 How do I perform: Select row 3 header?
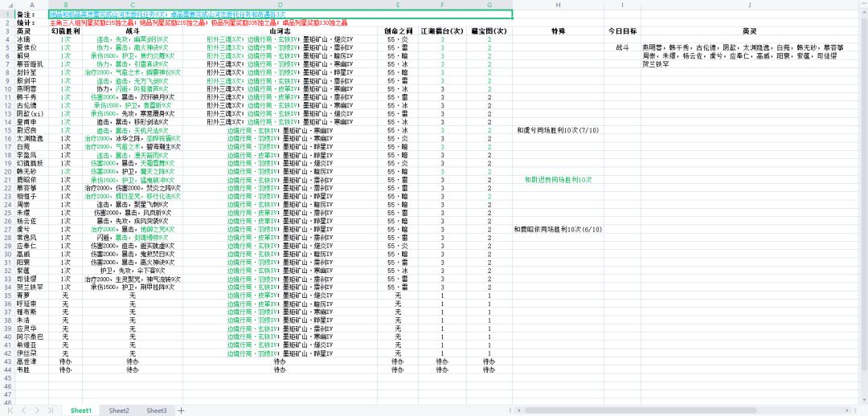tap(7, 31)
